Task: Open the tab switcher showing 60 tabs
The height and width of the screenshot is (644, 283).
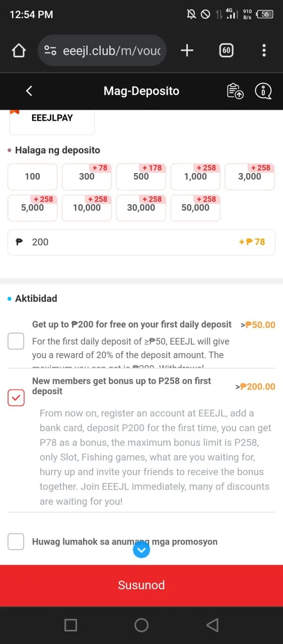Action: tap(226, 50)
